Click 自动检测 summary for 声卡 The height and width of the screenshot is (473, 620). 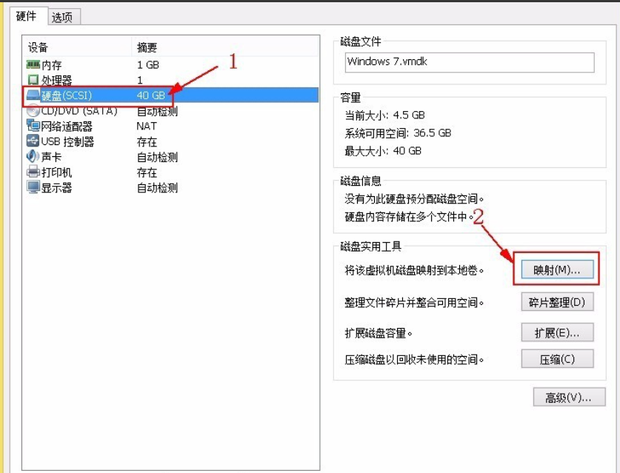coord(157,157)
